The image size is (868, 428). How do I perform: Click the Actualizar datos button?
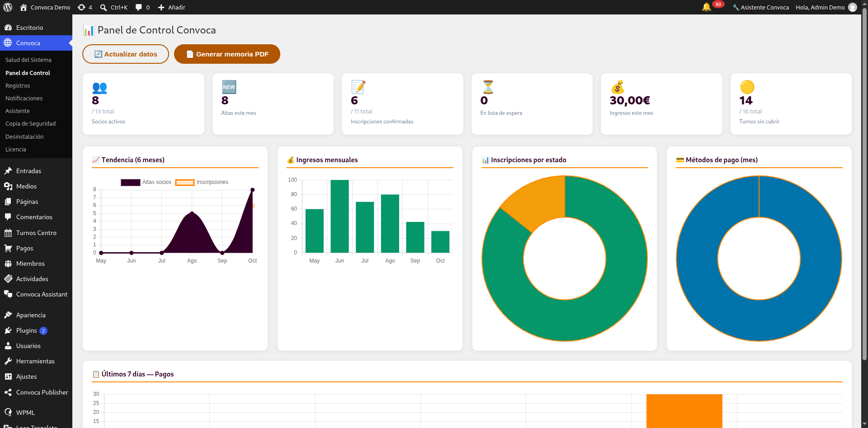click(x=126, y=54)
